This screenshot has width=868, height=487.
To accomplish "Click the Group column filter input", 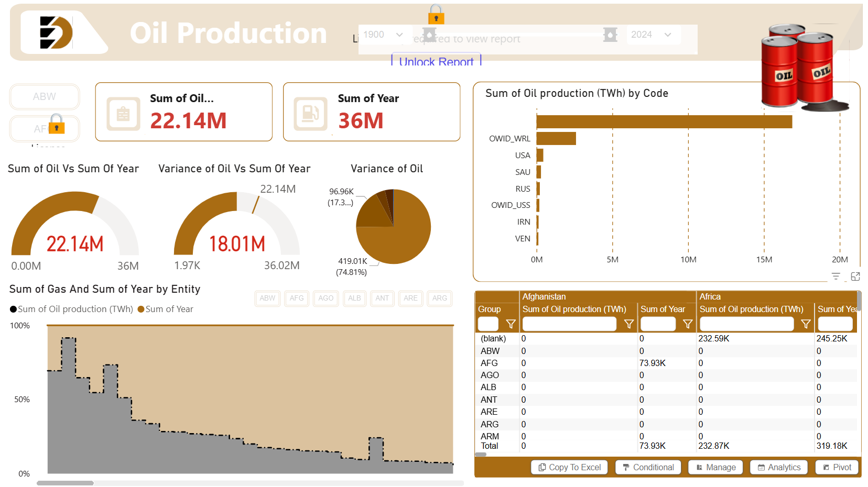I will pyautogui.click(x=488, y=324).
